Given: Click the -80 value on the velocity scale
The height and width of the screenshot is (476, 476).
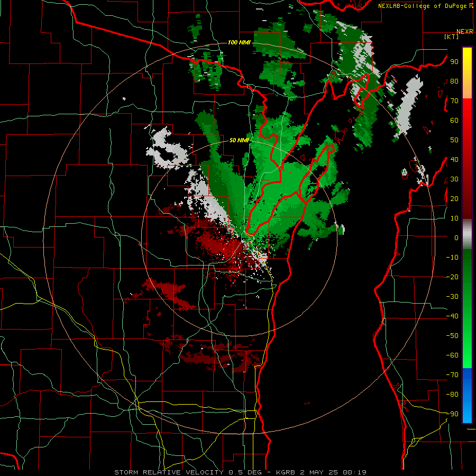Looking at the screenshot, I should [452, 395].
